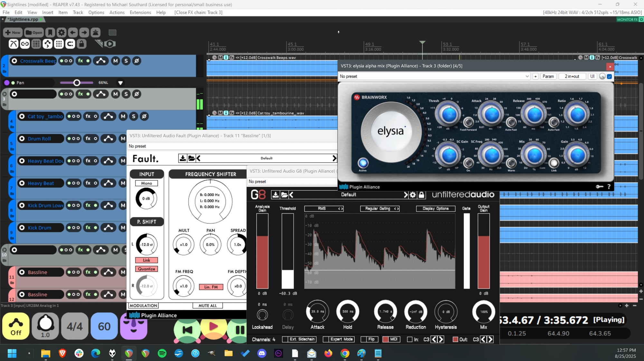Open the Extensions menu
Screen dimensions: 644x361
[x=140, y=13]
